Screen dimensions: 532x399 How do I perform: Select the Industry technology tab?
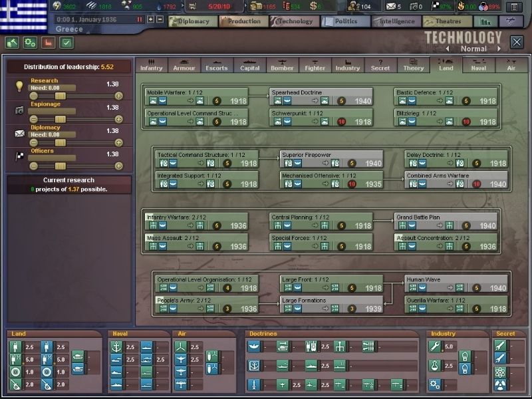pyautogui.click(x=347, y=65)
